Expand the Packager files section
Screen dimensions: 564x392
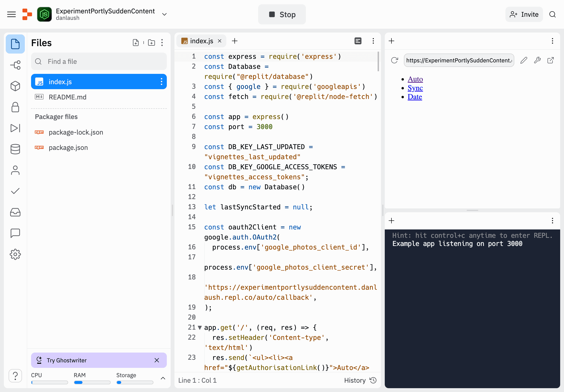[x=56, y=117]
